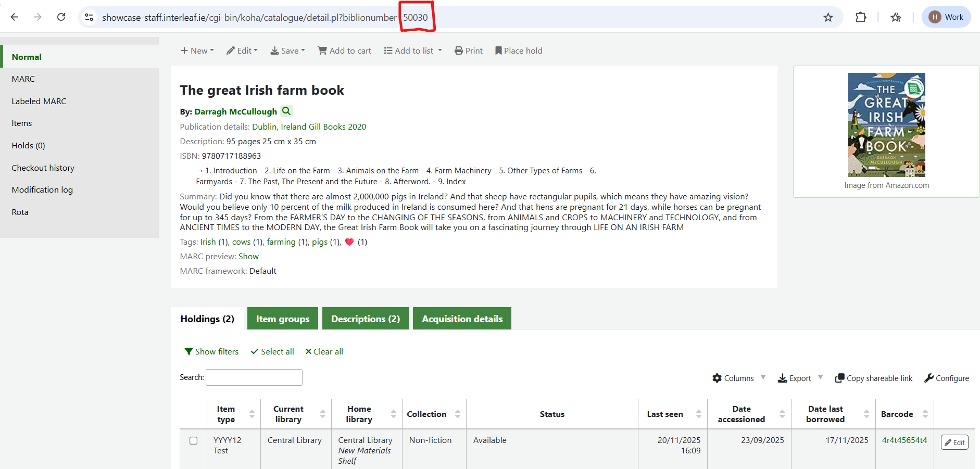The image size is (980, 469).
Task: Open barcode link 4r4t45654t4
Action: click(x=904, y=440)
